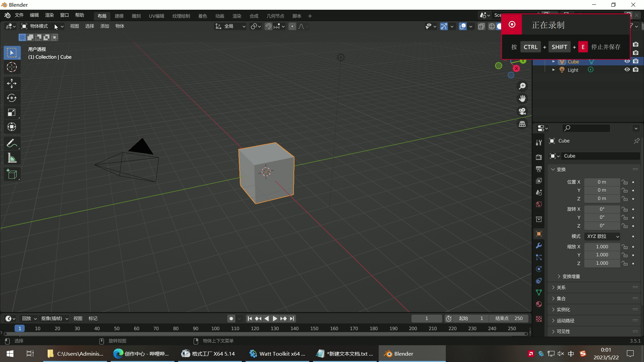Open the 编辑 menu
Screen dimensions: 644x362
(34, 15)
